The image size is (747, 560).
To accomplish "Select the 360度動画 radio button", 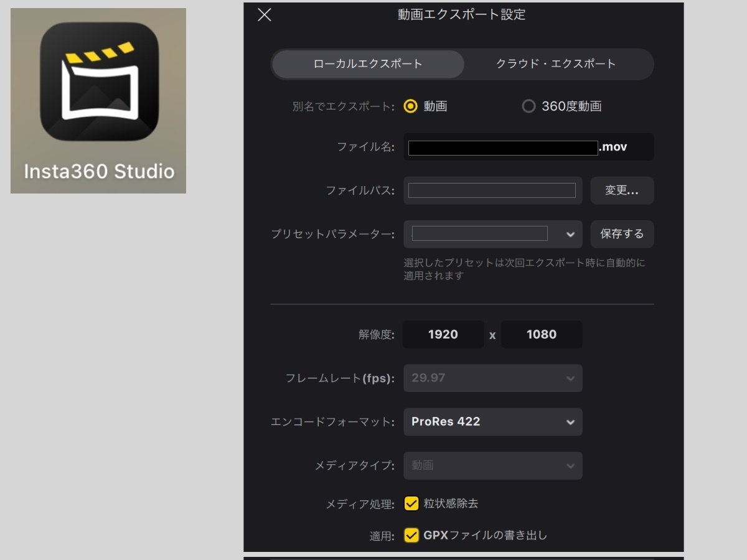I will (x=529, y=106).
